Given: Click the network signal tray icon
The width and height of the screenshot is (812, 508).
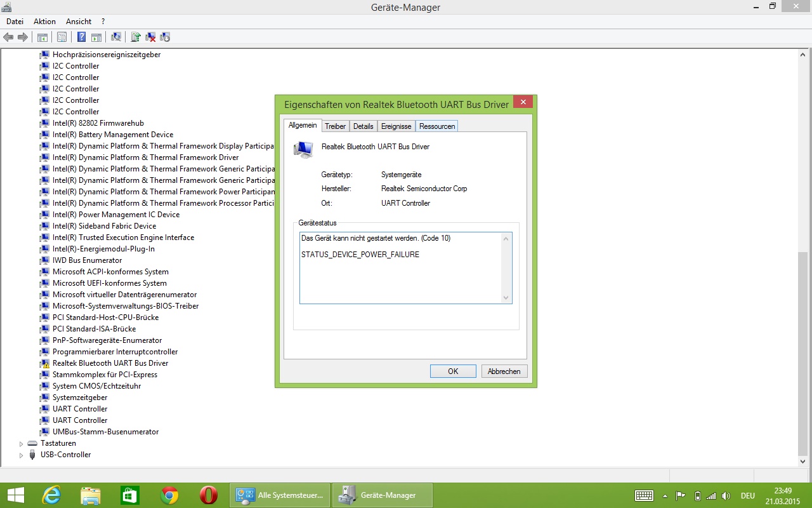Looking at the screenshot, I should click(712, 496).
